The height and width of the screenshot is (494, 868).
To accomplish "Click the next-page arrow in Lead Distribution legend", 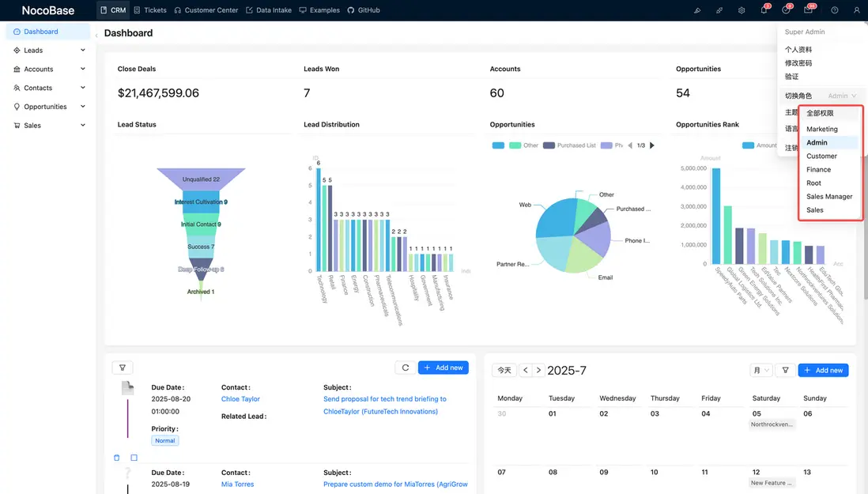I will (x=651, y=145).
